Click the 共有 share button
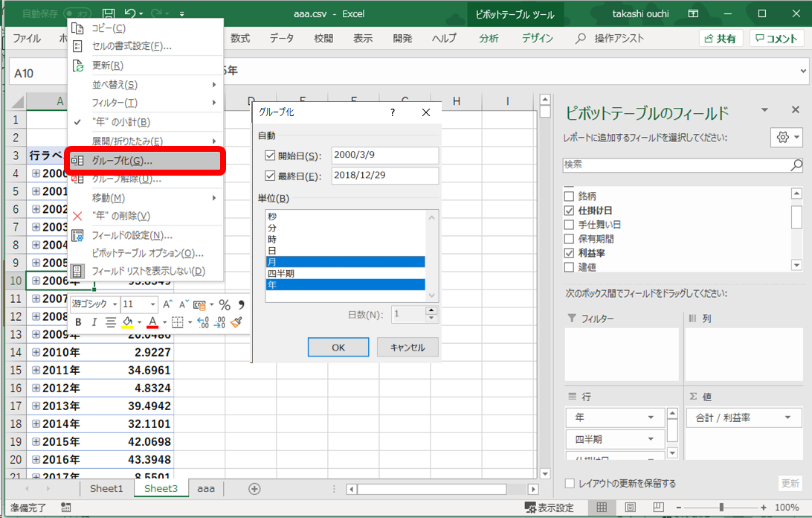 coord(721,39)
